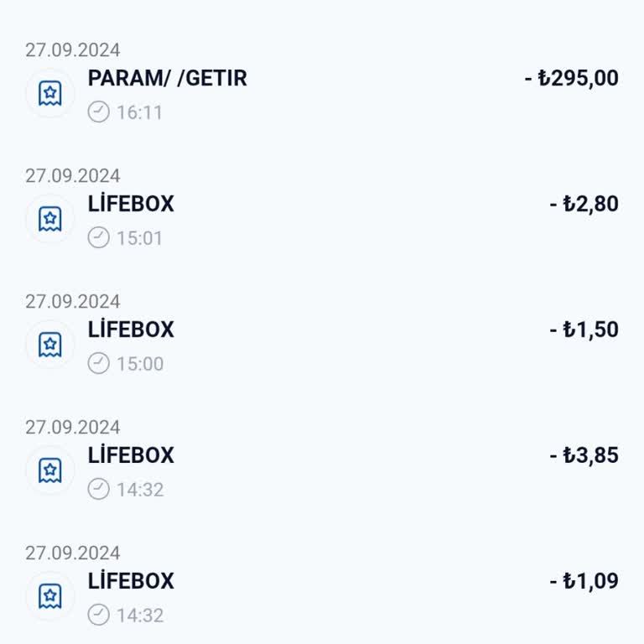Image resolution: width=644 pixels, height=644 pixels.
Task: Tap the receipt icon of the ₺2,80 LİFEBOX transaction
Action: tap(50, 219)
